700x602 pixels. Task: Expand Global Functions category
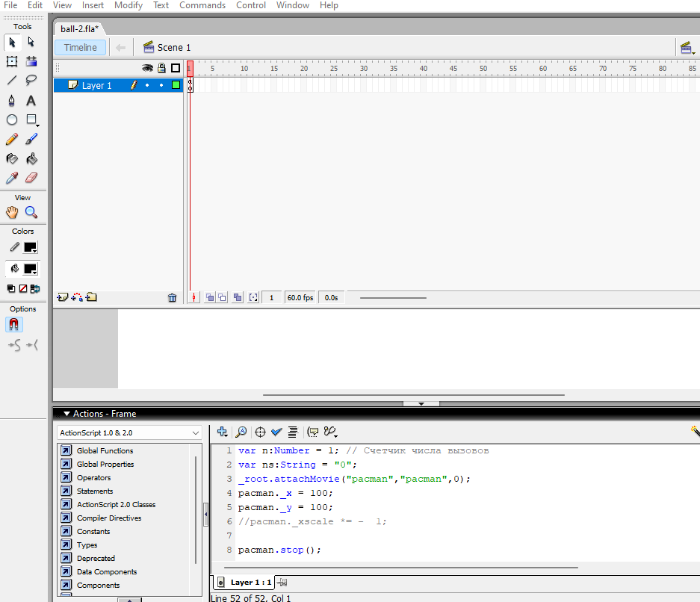point(105,450)
